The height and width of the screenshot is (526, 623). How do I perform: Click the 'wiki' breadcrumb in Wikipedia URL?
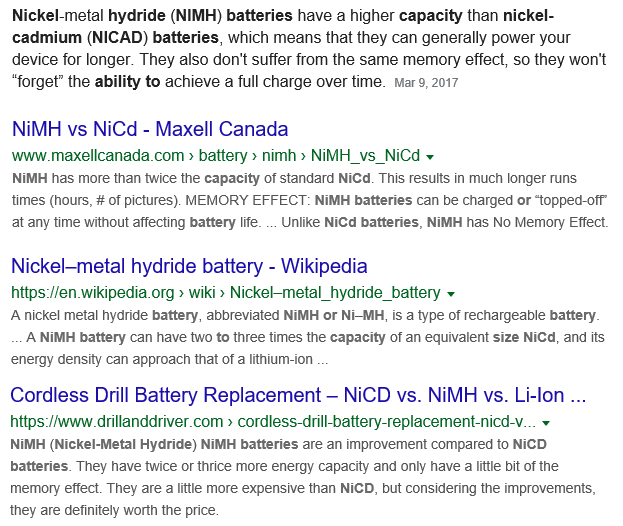point(202,292)
